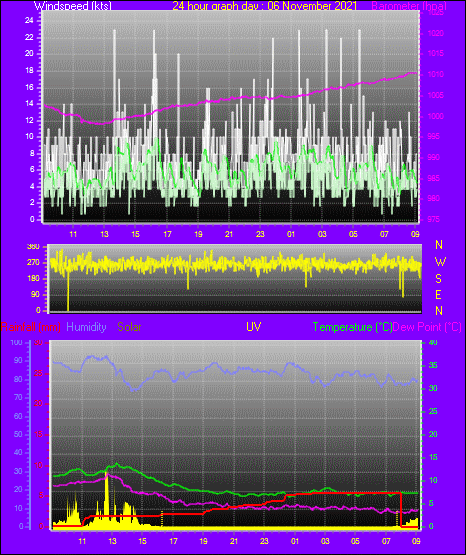The image size is (466, 555).
Task: Click the upper 'N' compass letter above W
Action: tap(439, 245)
